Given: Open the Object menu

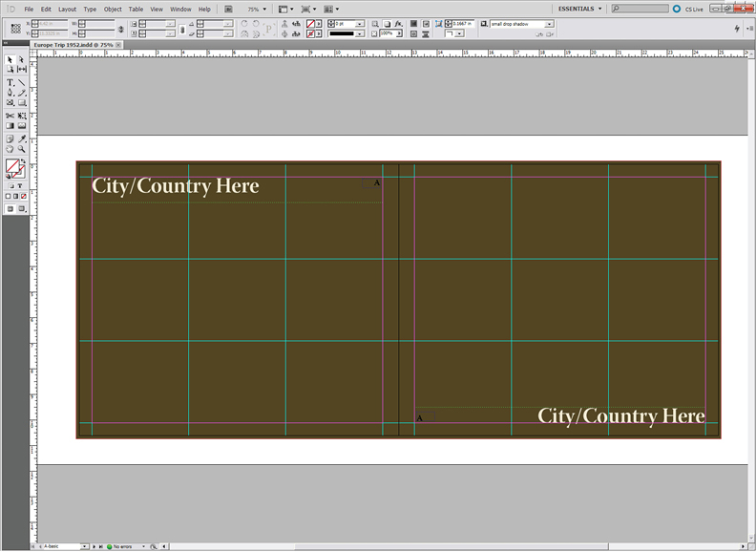Looking at the screenshot, I should tap(113, 9).
